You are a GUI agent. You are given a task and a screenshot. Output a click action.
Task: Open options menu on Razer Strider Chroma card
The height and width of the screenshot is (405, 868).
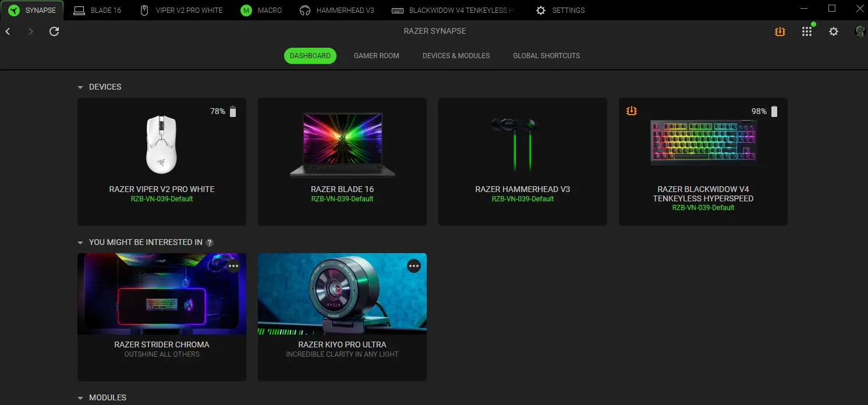click(233, 266)
